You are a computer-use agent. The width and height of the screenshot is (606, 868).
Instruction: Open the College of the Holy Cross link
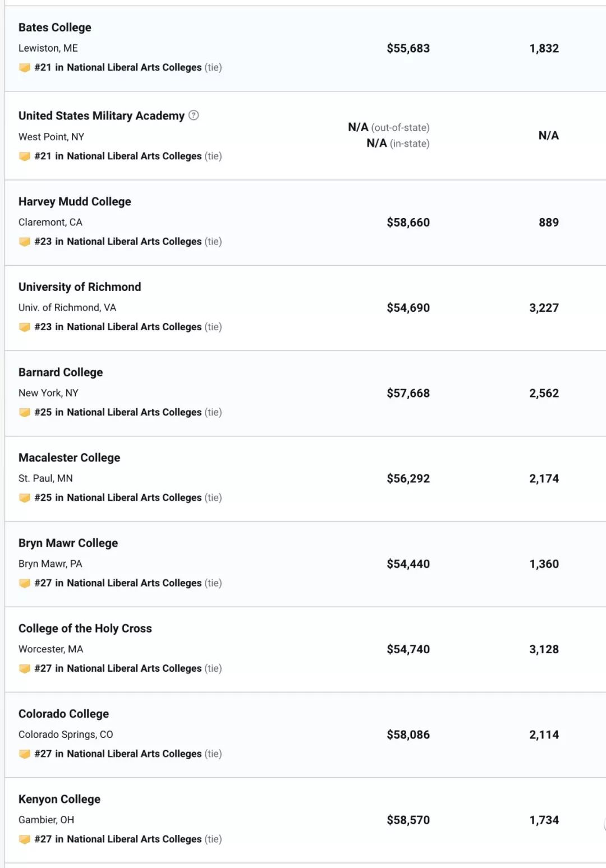tap(85, 629)
